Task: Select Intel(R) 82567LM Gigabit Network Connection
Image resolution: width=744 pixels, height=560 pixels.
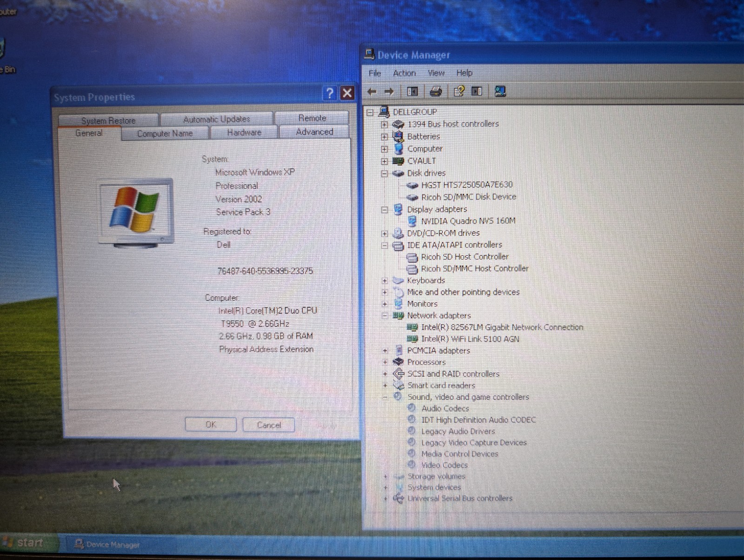Action: pos(502,327)
